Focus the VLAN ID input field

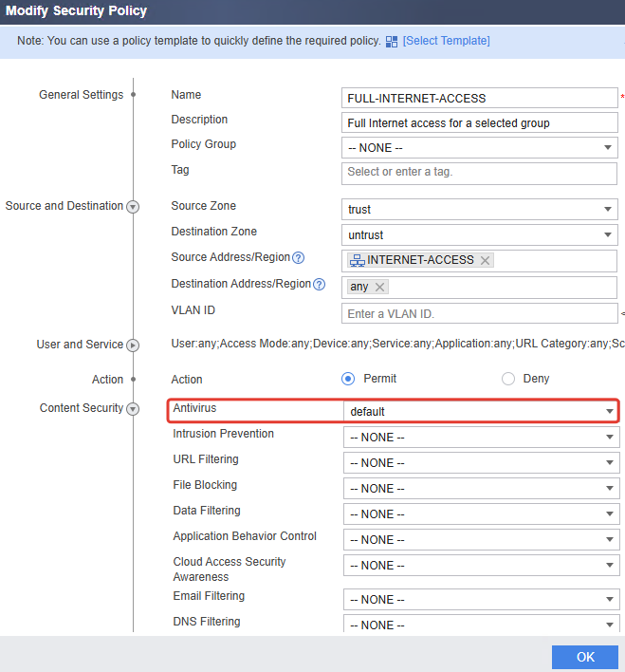pos(479,314)
